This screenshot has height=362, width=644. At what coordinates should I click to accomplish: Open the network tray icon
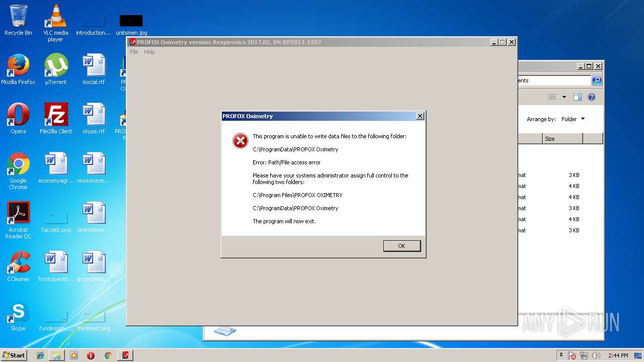click(x=585, y=355)
